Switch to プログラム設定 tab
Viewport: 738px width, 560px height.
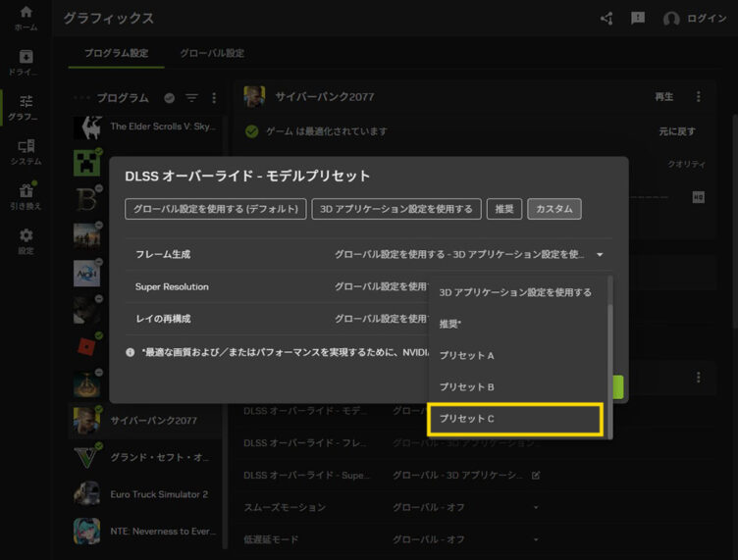[x=116, y=53]
